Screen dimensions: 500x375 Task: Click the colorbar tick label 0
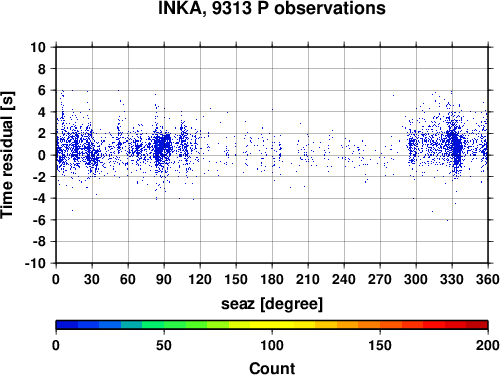[56, 345]
